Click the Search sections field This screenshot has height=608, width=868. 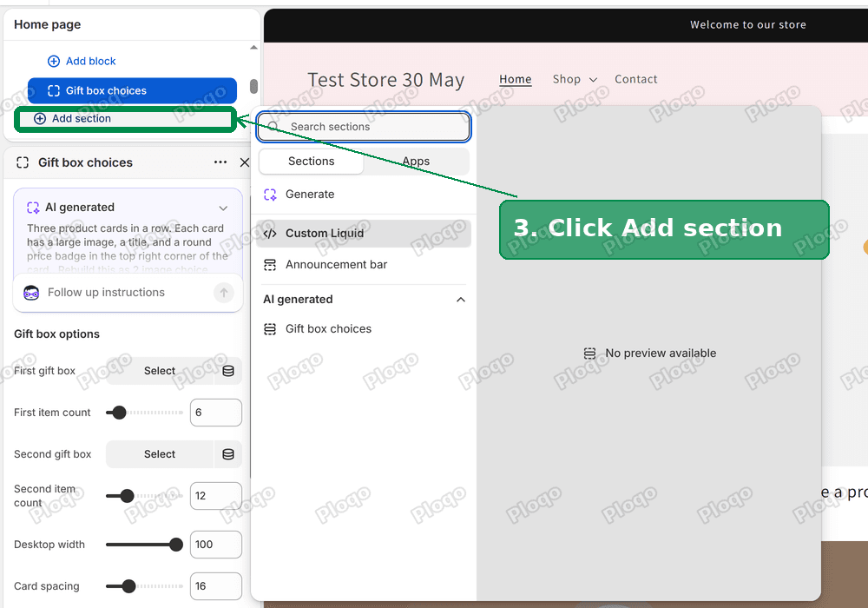point(364,127)
